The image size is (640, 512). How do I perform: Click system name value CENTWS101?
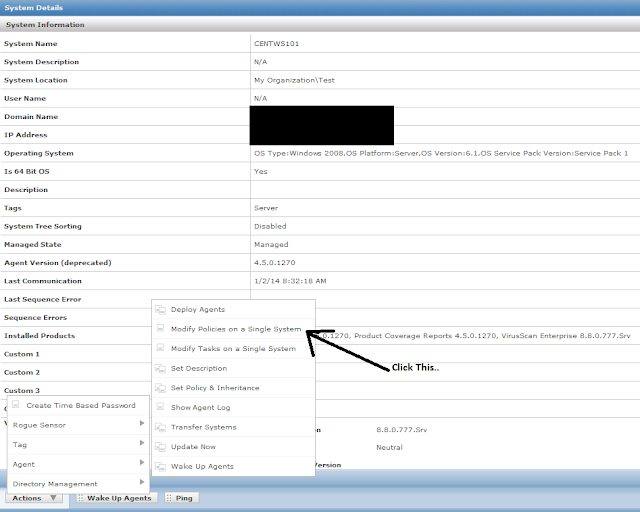point(277,44)
